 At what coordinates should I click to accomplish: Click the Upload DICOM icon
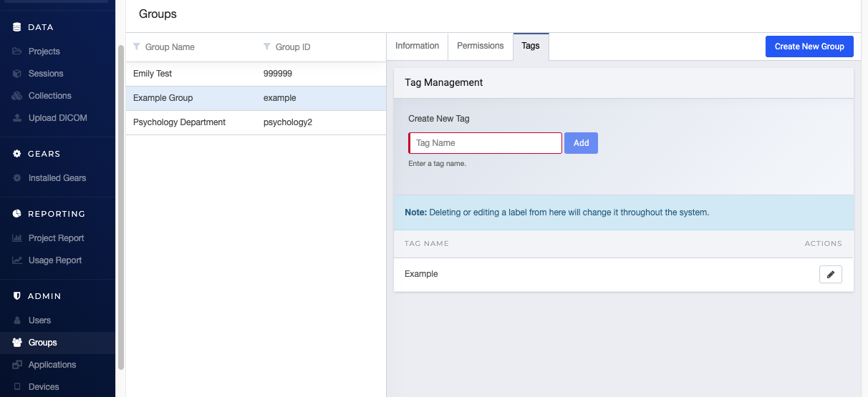pos(17,118)
